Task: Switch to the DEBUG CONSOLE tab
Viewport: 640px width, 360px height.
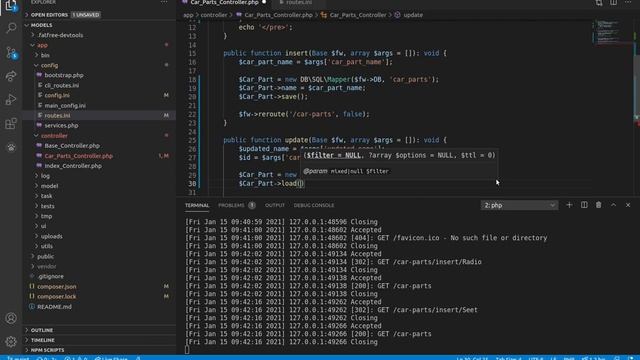Action: (x=314, y=205)
